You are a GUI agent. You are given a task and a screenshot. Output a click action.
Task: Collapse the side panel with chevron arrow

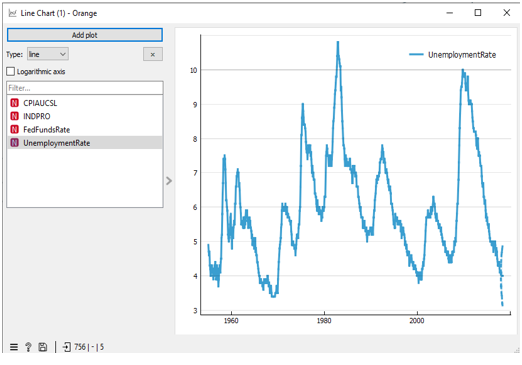click(x=169, y=181)
